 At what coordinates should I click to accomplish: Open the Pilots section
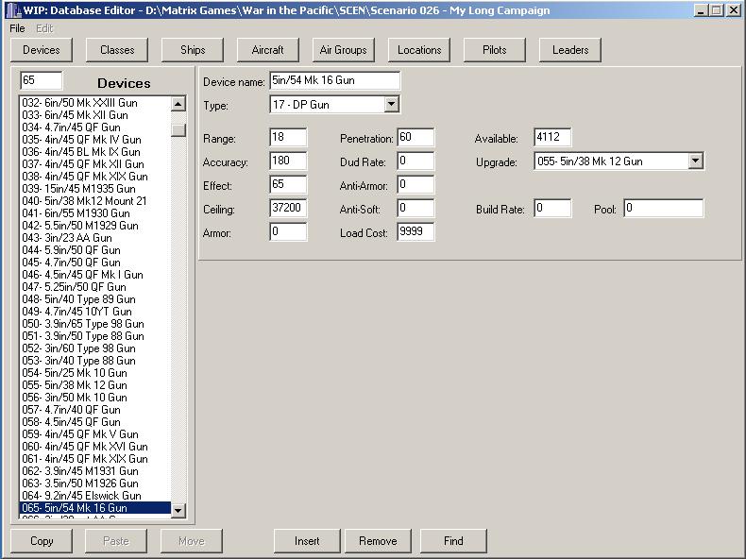coord(495,50)
